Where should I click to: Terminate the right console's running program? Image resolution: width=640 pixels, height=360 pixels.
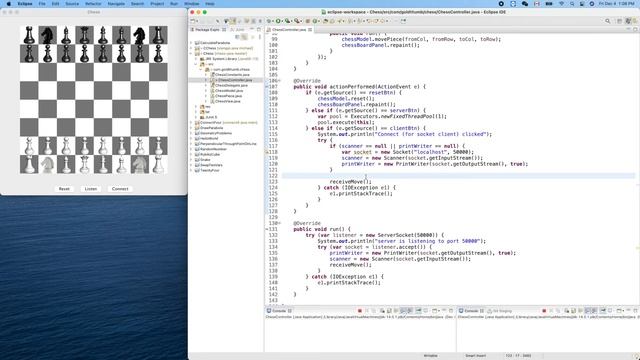[x=544, y=311]
